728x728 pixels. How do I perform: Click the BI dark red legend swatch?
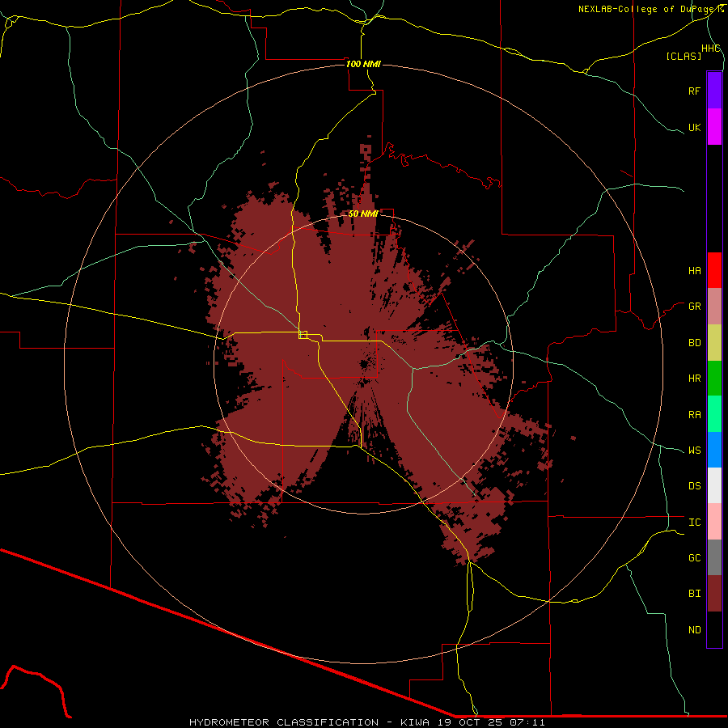point(714,594)
